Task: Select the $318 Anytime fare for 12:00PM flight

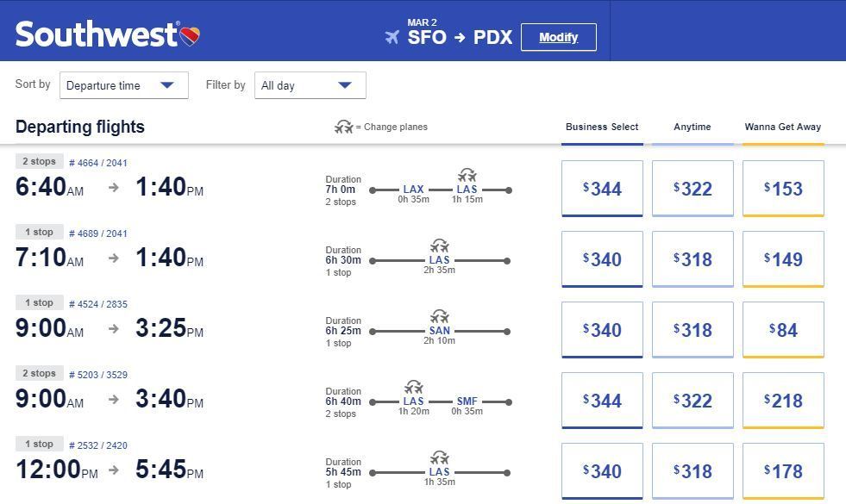Action: pyautogui.click(x=692, y=471)
